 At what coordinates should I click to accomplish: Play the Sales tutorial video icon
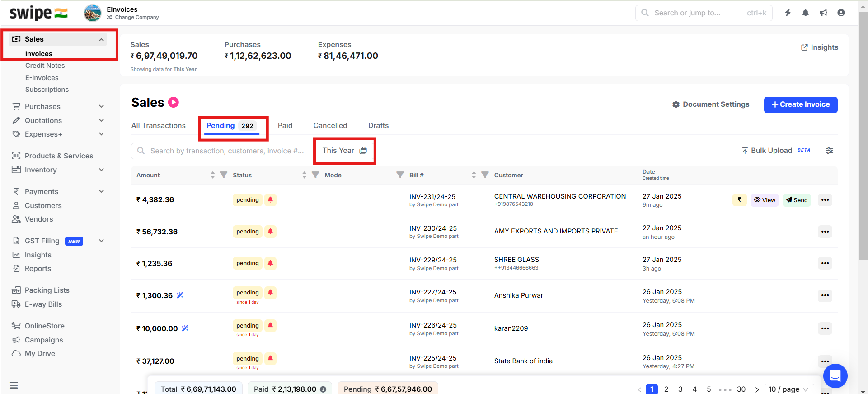pyautogui.click(x=174, y=102)
